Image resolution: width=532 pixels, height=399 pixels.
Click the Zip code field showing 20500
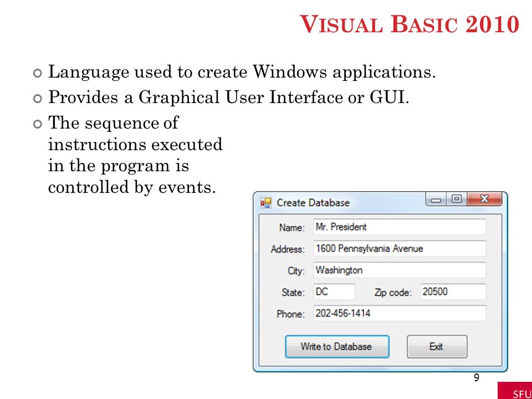453,292
